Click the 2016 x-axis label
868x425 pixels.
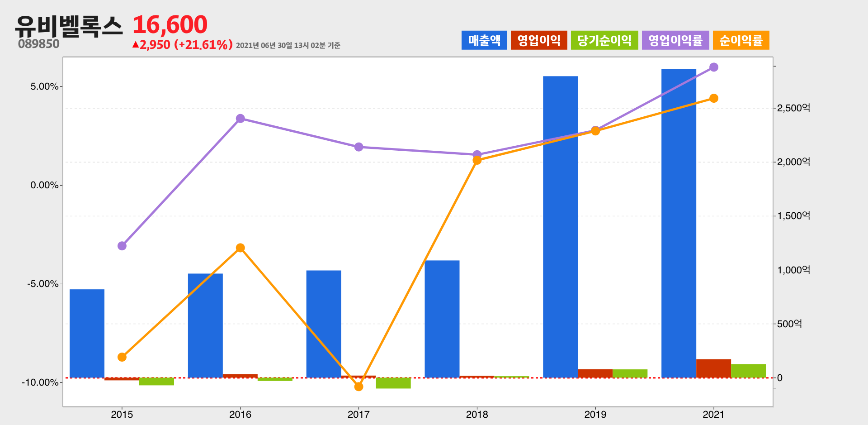[x=241, y=414]
